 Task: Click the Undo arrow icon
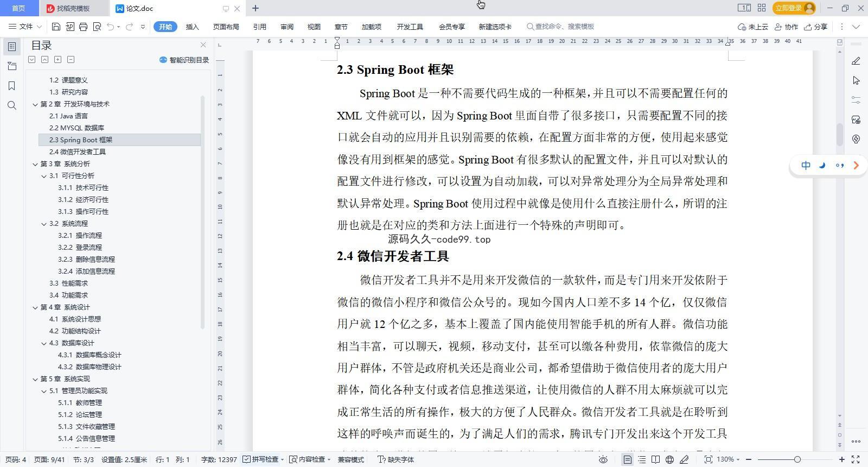point(111,27)
